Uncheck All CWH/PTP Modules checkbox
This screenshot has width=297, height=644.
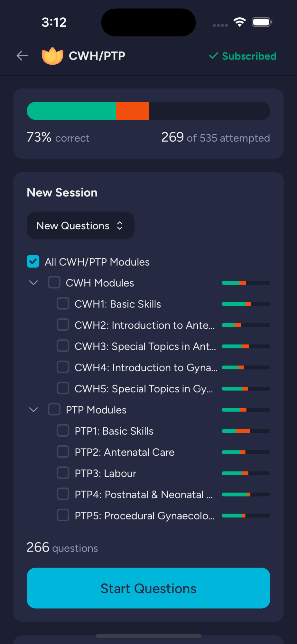(33, 261)
